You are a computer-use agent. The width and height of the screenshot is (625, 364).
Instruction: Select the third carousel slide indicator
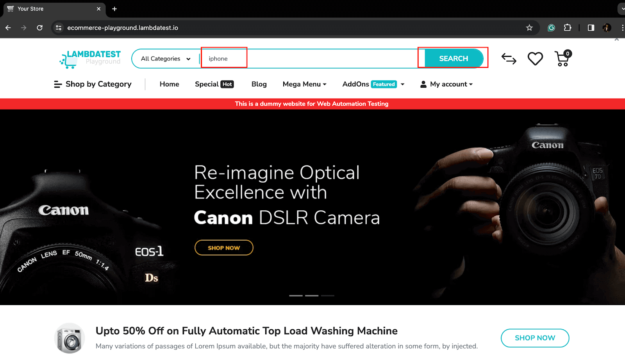[328, 296]
